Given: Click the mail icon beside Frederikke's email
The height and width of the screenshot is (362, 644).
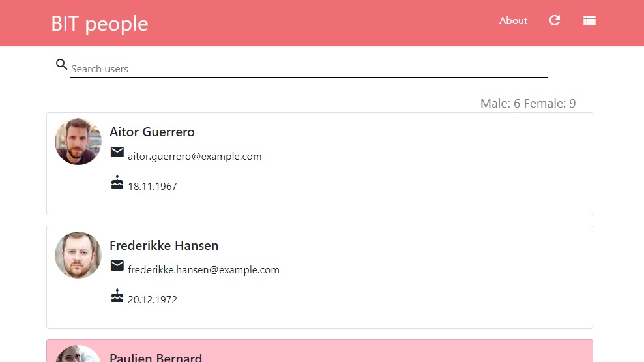Looking at the screenshot, I should point(117,265).
